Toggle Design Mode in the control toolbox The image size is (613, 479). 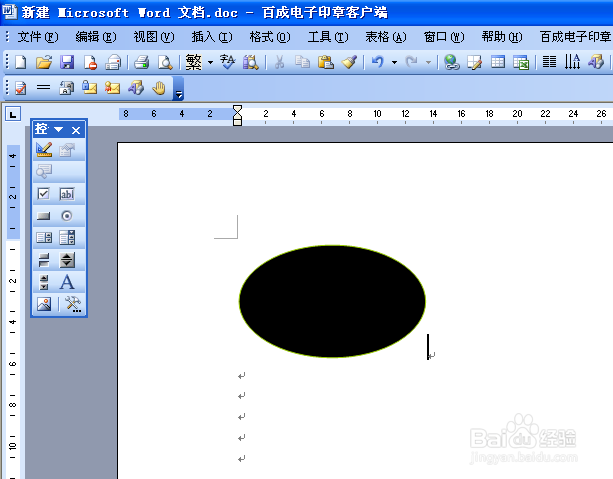click(44, 150)
